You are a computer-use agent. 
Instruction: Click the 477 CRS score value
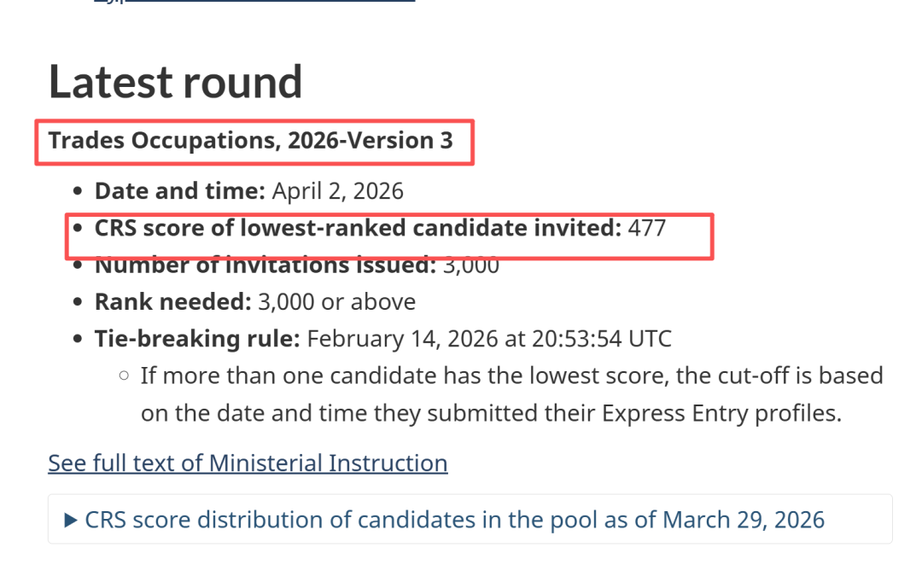(647, 228)
